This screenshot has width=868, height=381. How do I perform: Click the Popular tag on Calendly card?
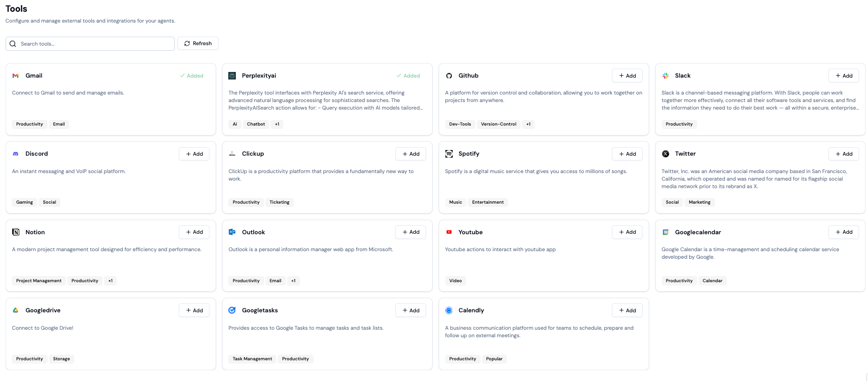click(494, 359)
